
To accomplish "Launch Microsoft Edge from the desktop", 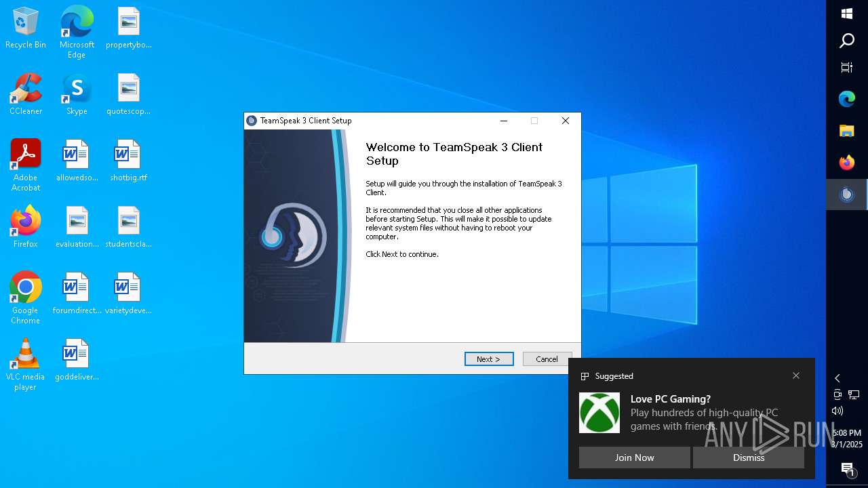I will (77, 33).
